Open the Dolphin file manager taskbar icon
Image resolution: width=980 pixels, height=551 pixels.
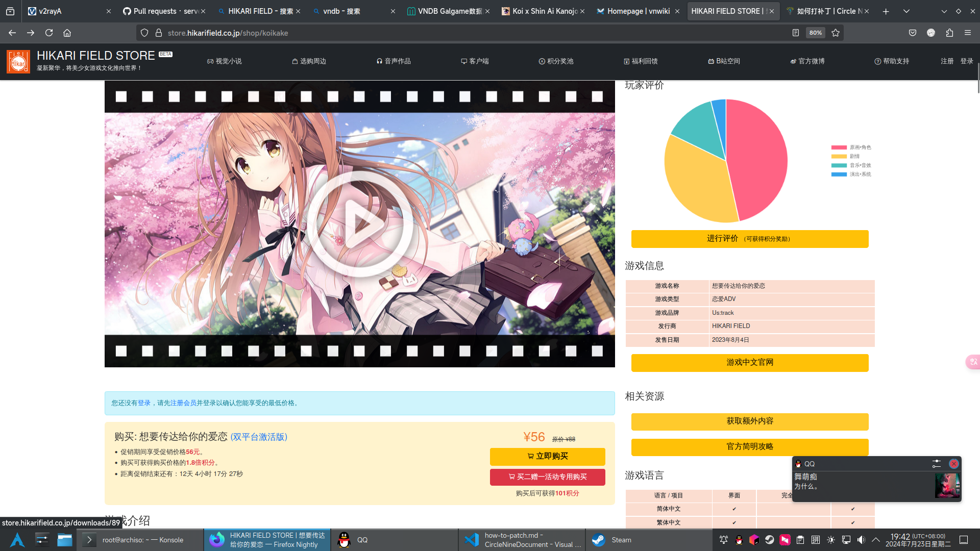click(x=65, y=540)
